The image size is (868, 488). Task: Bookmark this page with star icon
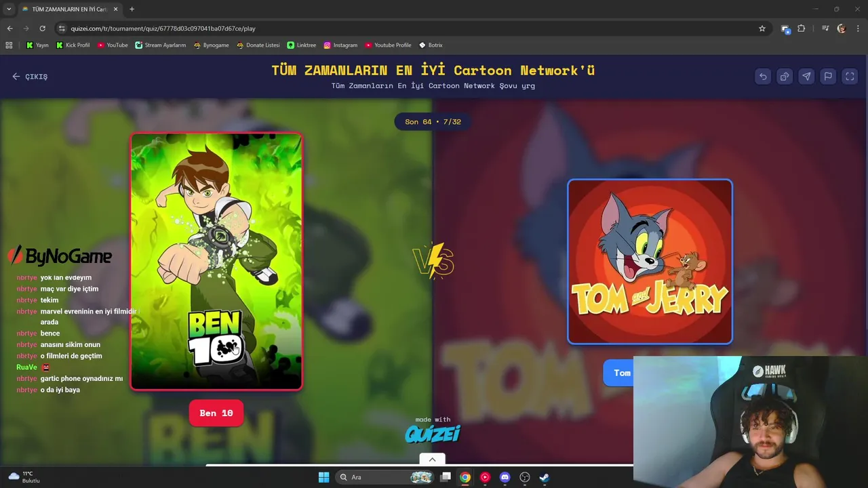(x=762, y=28)
